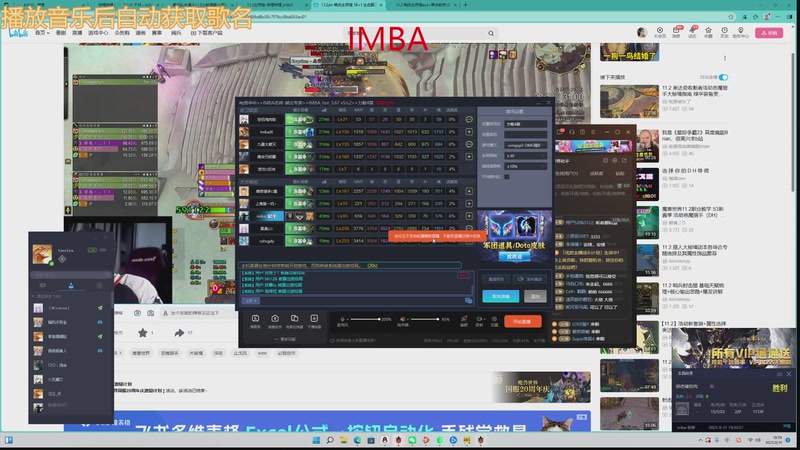Viewport: 800px width, 450px height.
Task: Open 直播 in bilibili navigation bar
Action: pos(77,33)
